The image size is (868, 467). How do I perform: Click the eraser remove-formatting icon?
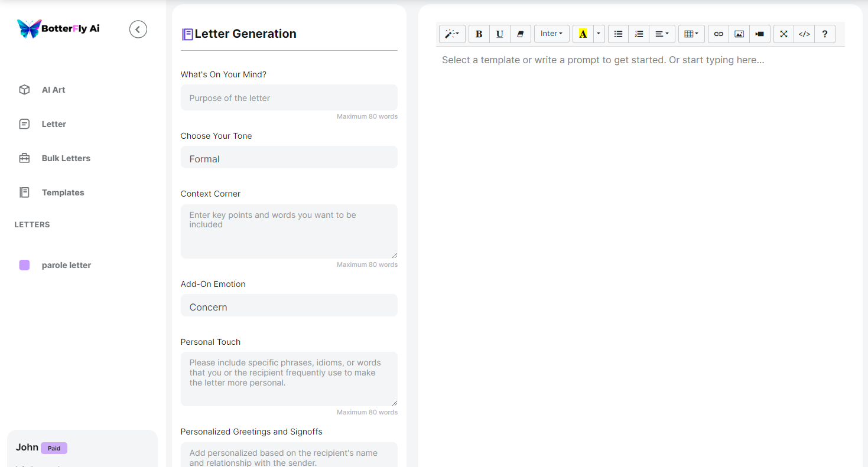[x=521, y=34]
